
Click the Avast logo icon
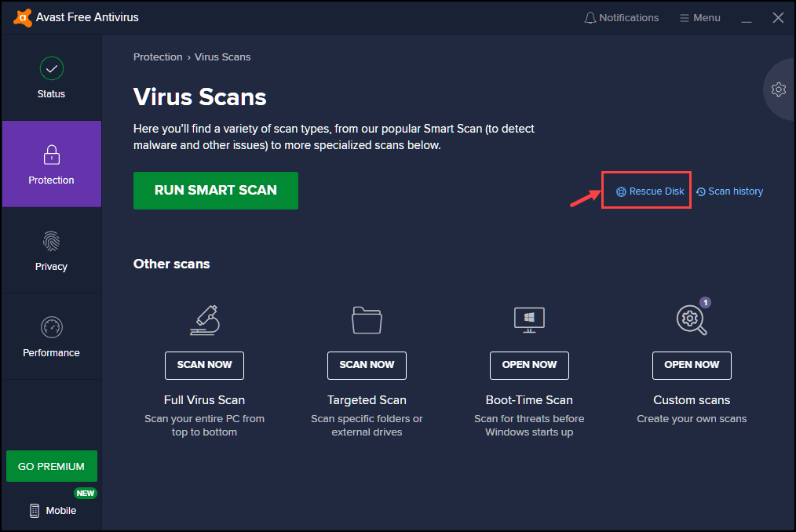coord(22,17)
